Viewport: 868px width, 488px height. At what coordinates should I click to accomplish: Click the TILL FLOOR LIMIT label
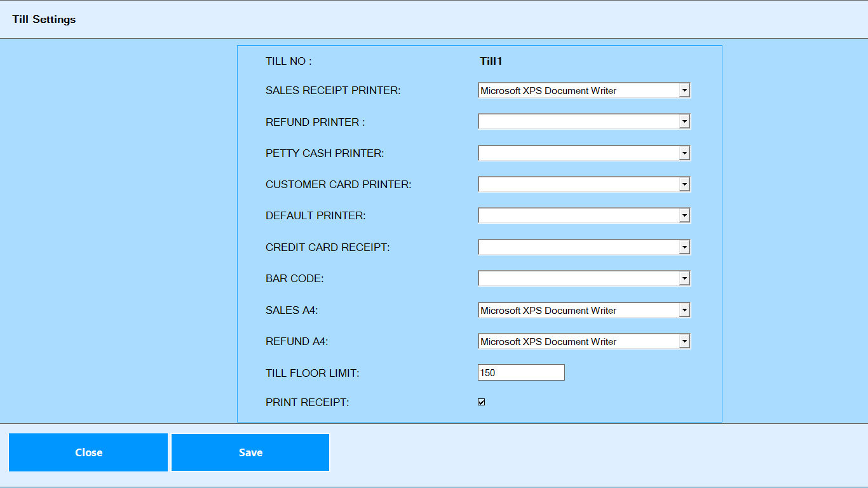pyautogui.click(x=312, y=374)
